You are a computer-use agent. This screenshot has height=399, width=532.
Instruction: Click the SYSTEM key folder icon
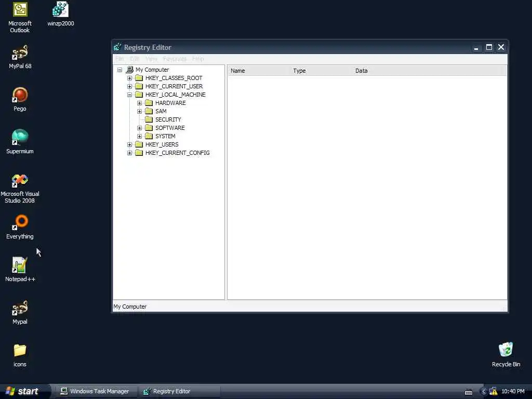coord(149,136)
